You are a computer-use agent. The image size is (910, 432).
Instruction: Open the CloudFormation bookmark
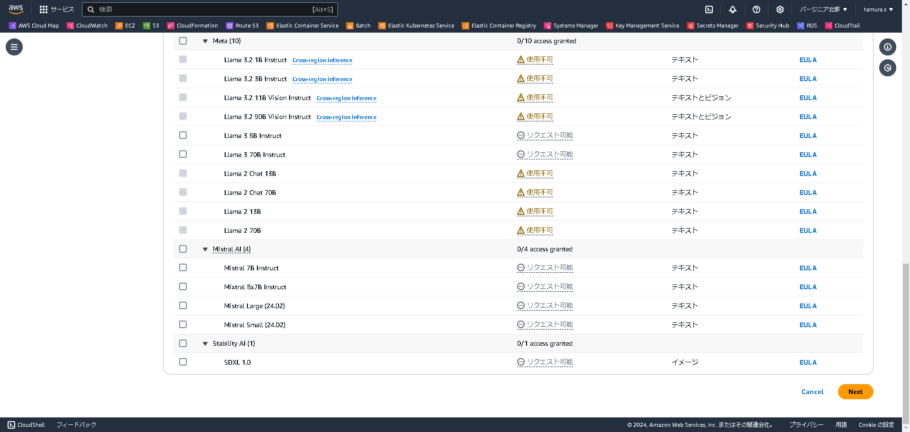tap(193, 26)
